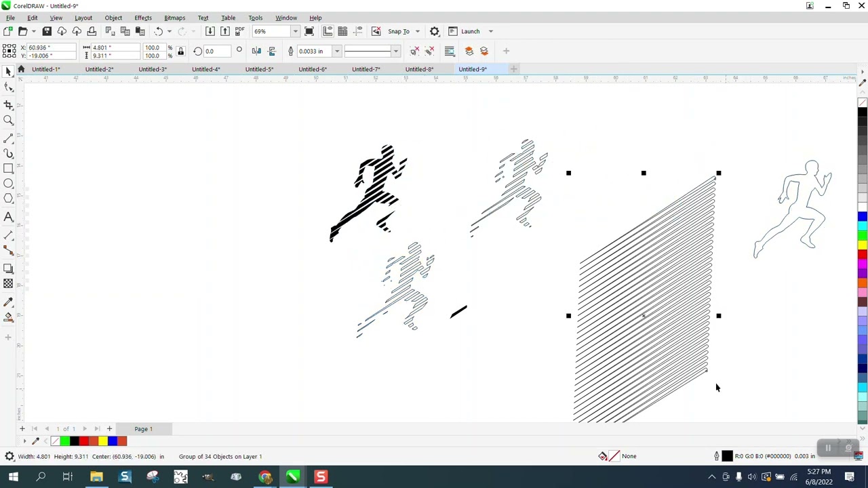Toggle the lock ratio padlock
868x488 pixels.
click(180, 52)
